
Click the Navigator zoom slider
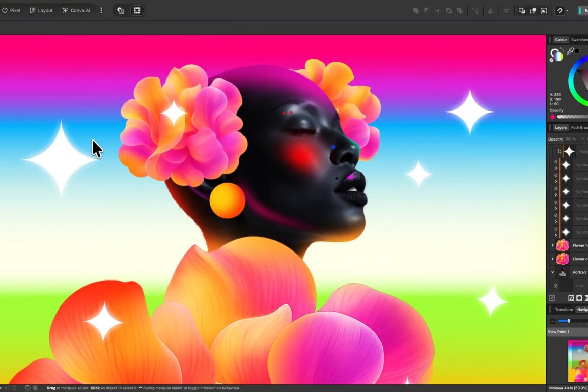(568, 321)
